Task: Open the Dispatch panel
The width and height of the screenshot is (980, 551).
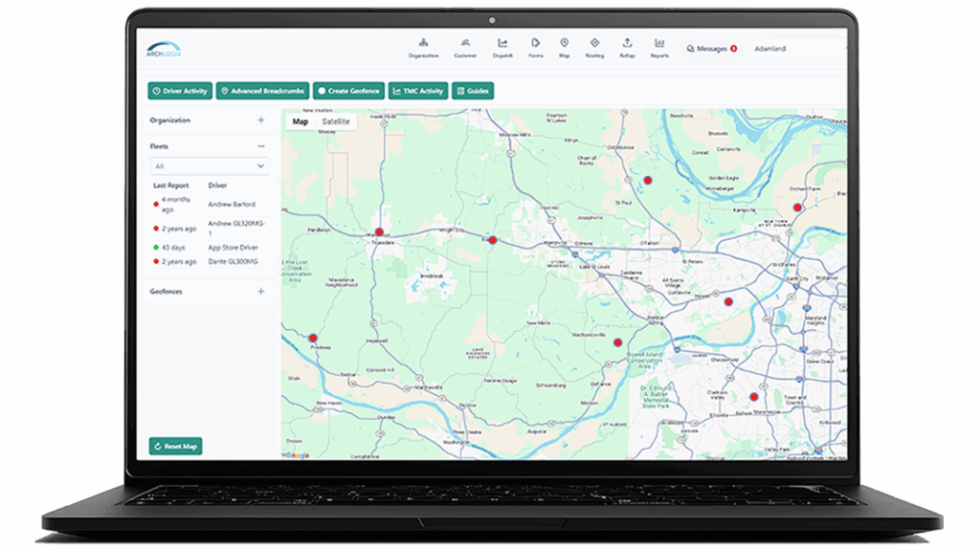Action: [501, 48]
